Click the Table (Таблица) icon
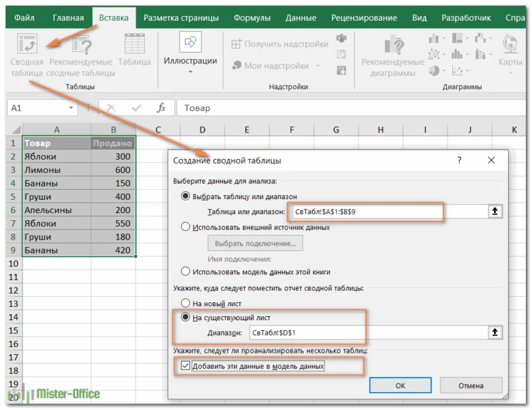 [134, 45]
